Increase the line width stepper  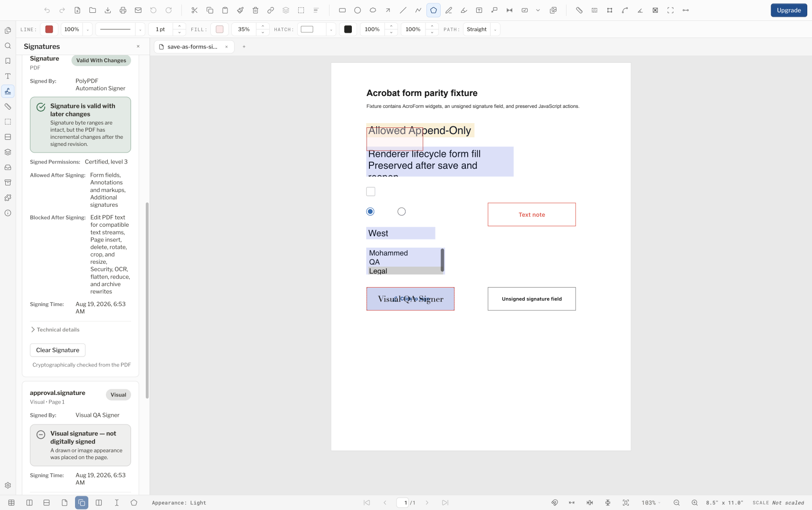point(179,26)
